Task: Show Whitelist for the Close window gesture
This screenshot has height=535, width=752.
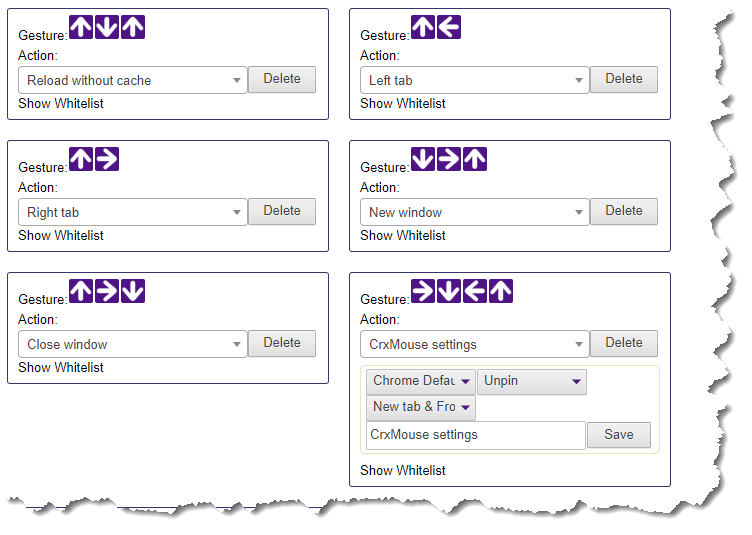Action: point(61,367)
